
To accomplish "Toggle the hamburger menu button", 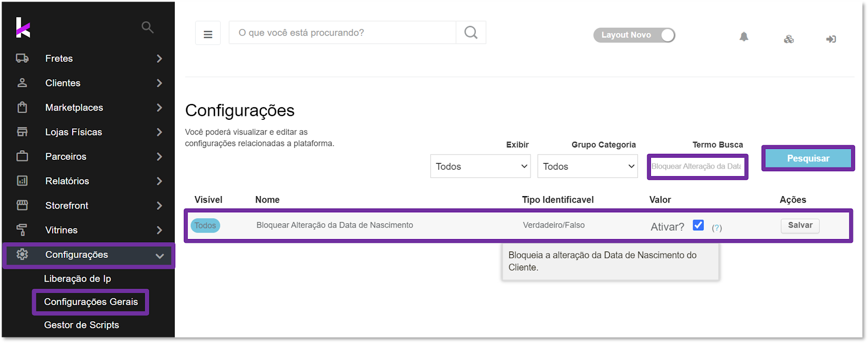I will pyautogui.click(x=208, y=34).
